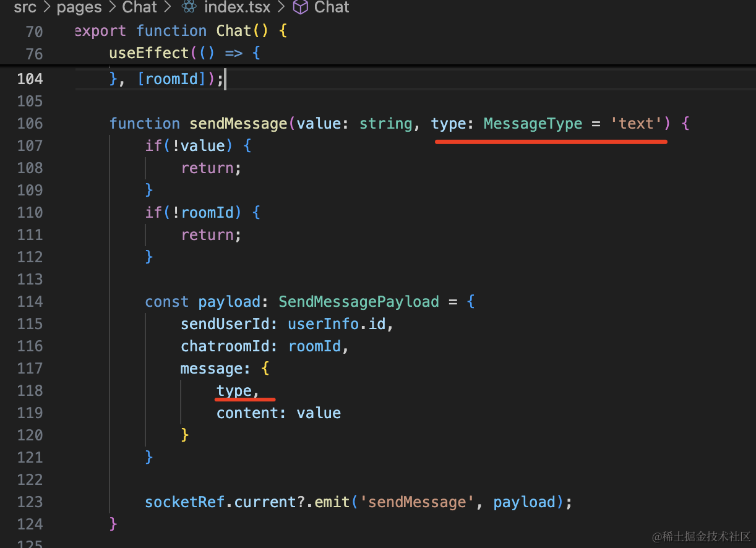Click line number 106 in the gutter
Viewport: 756px width, 548px height.
30,123
